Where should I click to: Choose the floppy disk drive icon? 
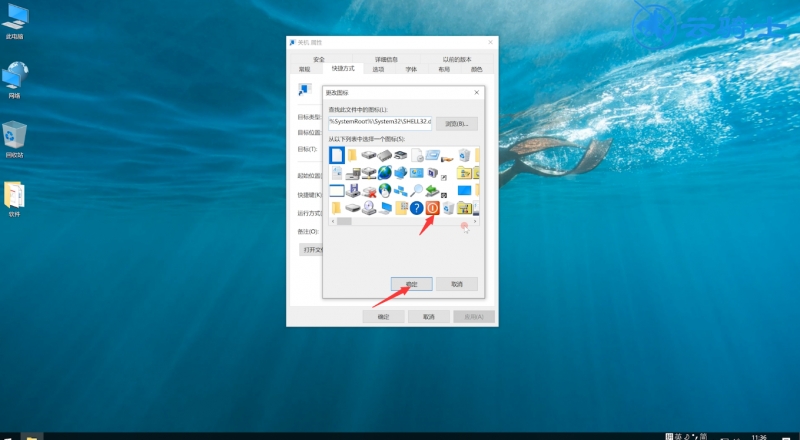tap(353, 191)
